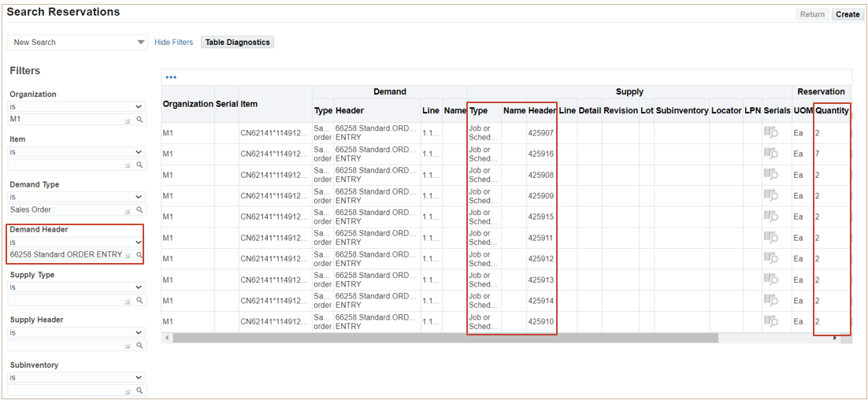Select supply header cell 425908

click(541, 175)
